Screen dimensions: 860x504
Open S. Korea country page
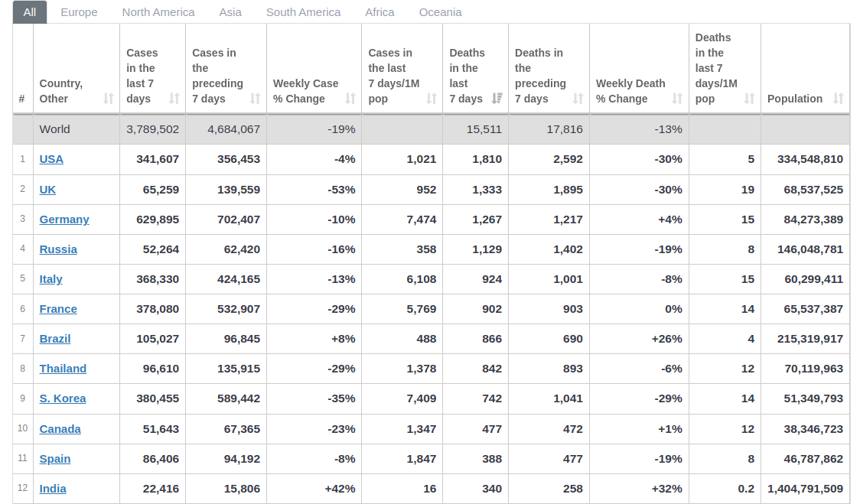click(63, 398)
